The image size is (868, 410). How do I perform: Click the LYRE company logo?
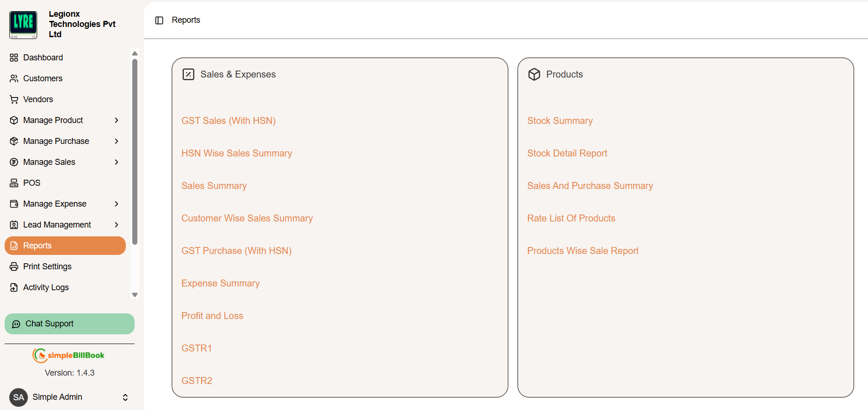[x=23, y=25]
